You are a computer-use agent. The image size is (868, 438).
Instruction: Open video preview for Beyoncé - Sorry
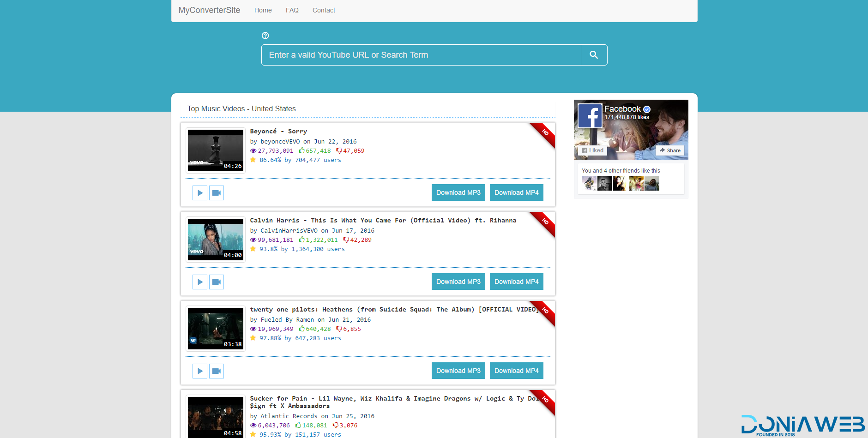tap(217, 193)
